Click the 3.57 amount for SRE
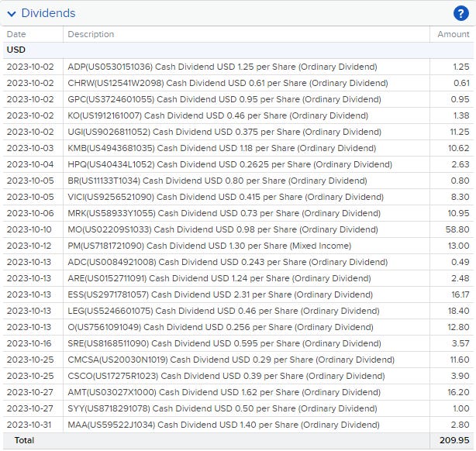The width and height of the screenshot is (476, 451). coord(460,343)
